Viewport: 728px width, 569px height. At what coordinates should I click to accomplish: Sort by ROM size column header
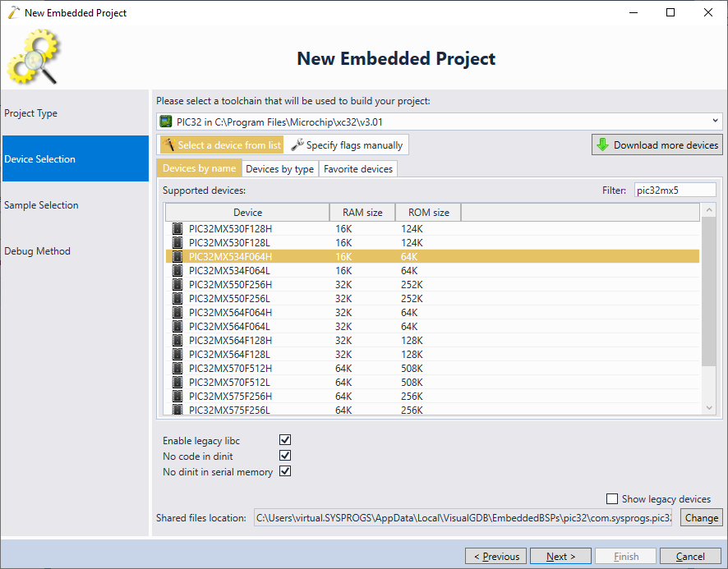429,212
